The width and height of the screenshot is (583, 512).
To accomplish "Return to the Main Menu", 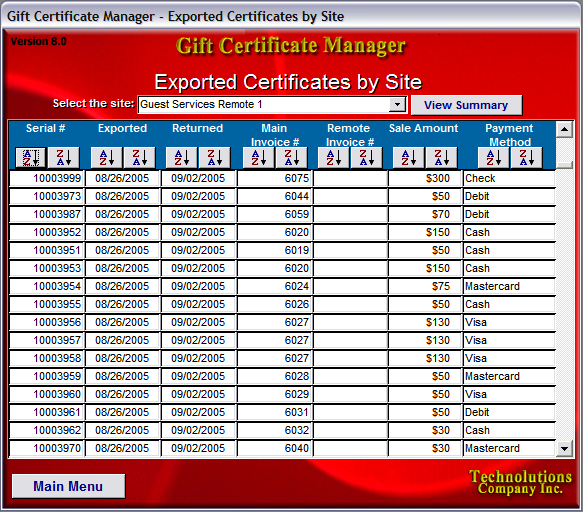I will click(68, 486).
